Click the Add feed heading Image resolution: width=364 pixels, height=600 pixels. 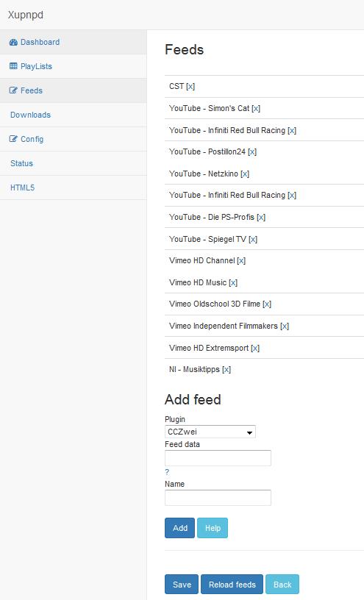coord(193,399)
